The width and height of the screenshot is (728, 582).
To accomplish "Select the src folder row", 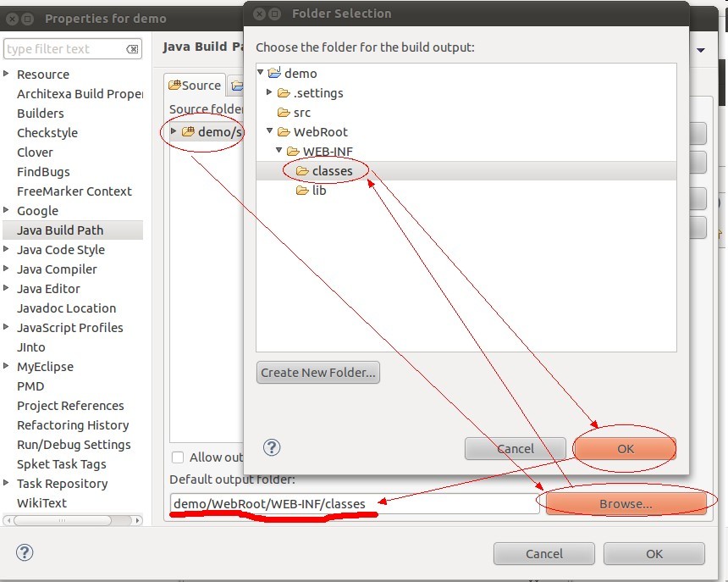I will pos(466,113).
